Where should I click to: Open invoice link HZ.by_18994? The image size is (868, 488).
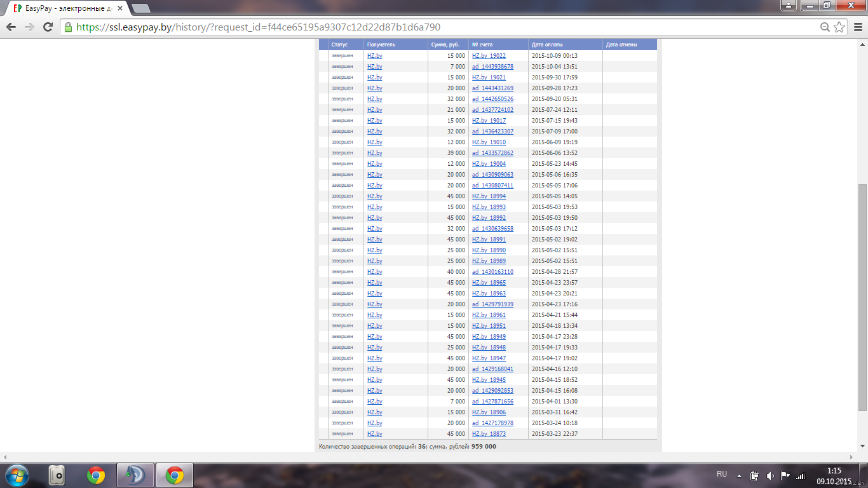coord(489,196)
